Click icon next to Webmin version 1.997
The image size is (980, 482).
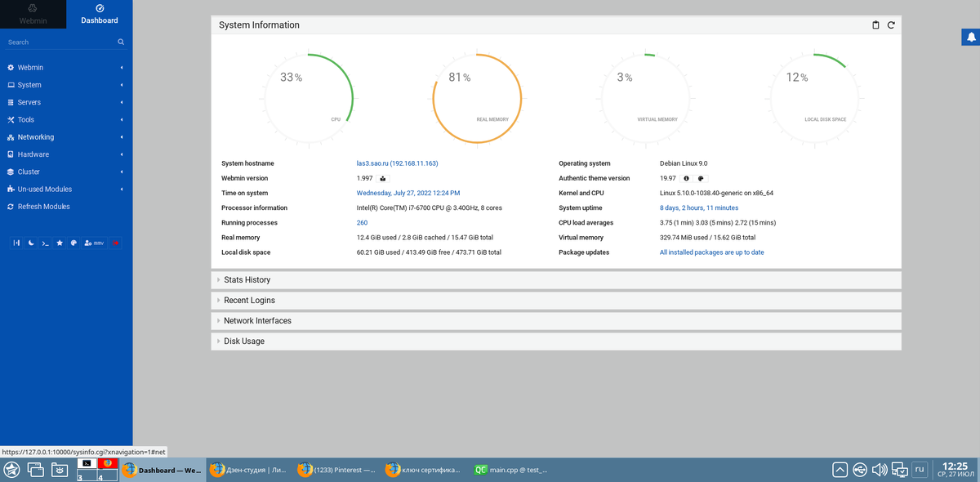tap(383, 178)
